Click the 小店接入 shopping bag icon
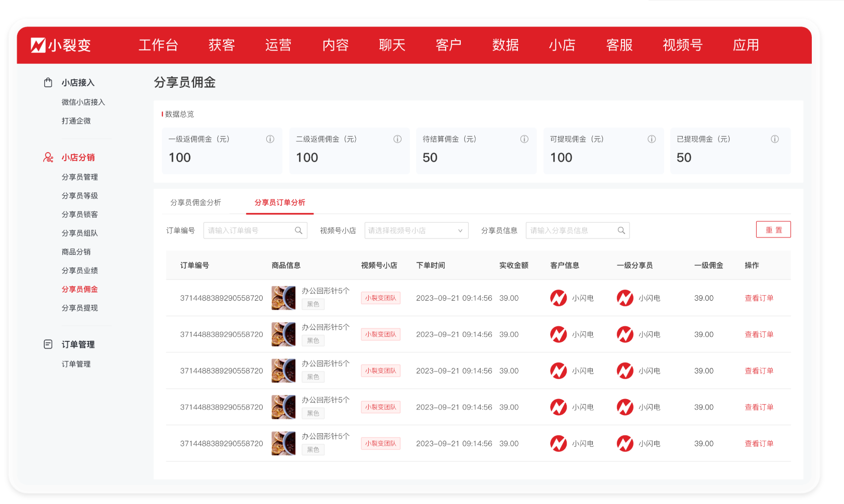Screen dimensions: 844x504 48,82
